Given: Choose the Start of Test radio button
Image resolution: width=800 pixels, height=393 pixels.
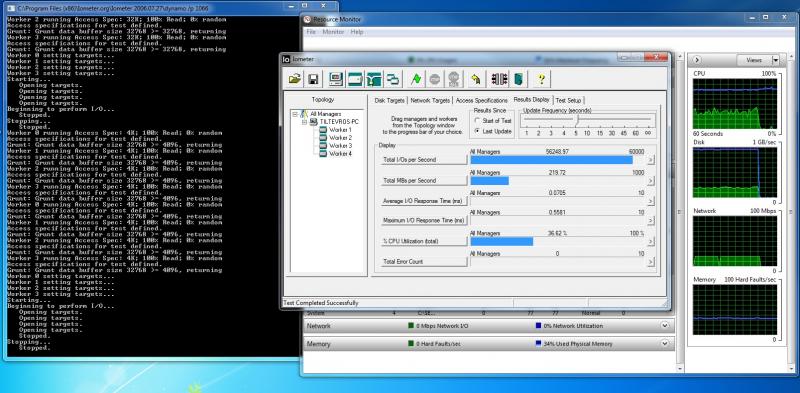Looking at the screenshot, I should (477, 121).
